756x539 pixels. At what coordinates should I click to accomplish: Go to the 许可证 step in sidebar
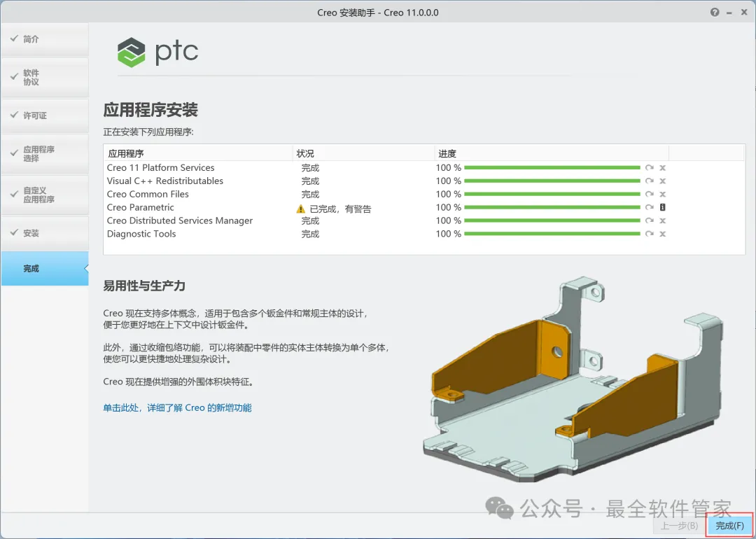tap(45, 115)
